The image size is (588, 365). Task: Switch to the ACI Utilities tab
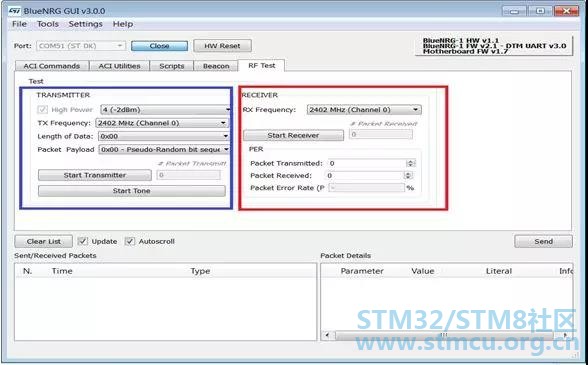[119, 66]
